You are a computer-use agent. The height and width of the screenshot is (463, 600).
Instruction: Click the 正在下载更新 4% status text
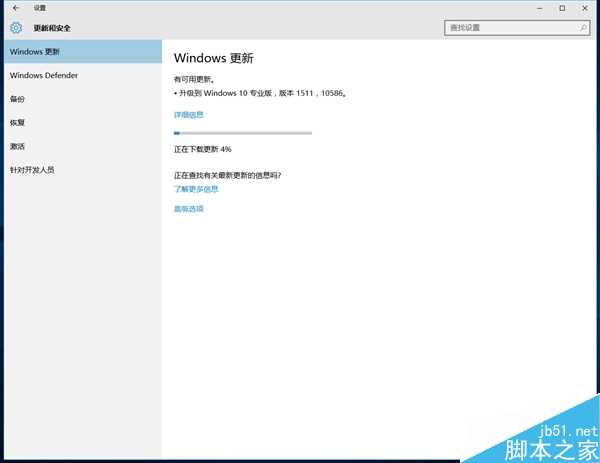click(203, 149)
